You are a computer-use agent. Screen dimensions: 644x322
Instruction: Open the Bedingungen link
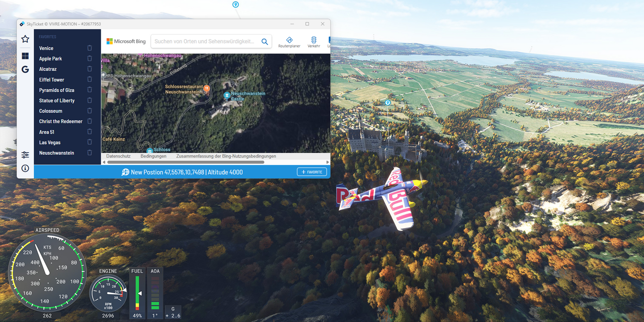153,156
